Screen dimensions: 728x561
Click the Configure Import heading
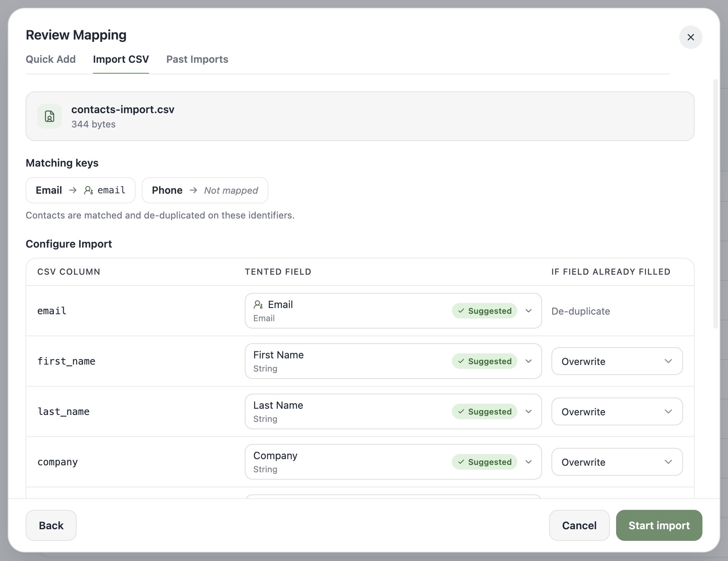pyautogui.click(x=69, y=244)
